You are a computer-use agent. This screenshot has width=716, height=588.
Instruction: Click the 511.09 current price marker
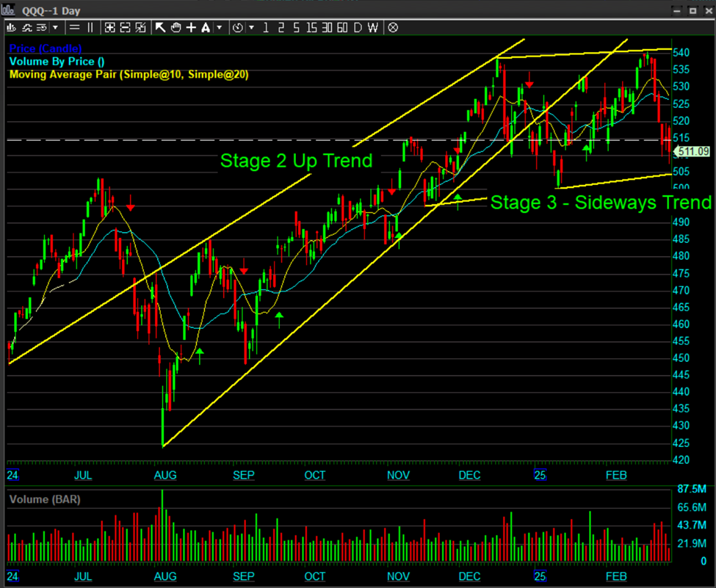point(693,152)
